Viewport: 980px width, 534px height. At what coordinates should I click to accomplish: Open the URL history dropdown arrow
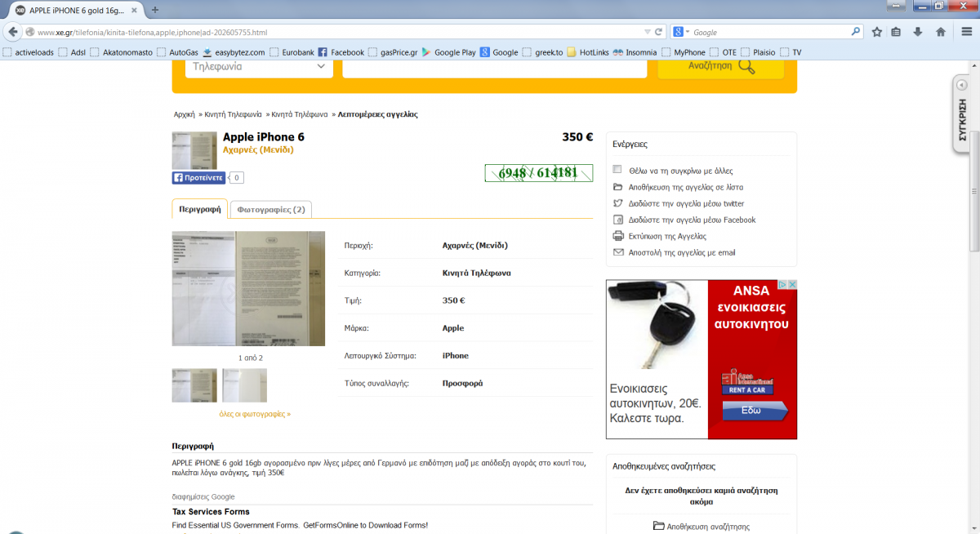tap(647, 32)
